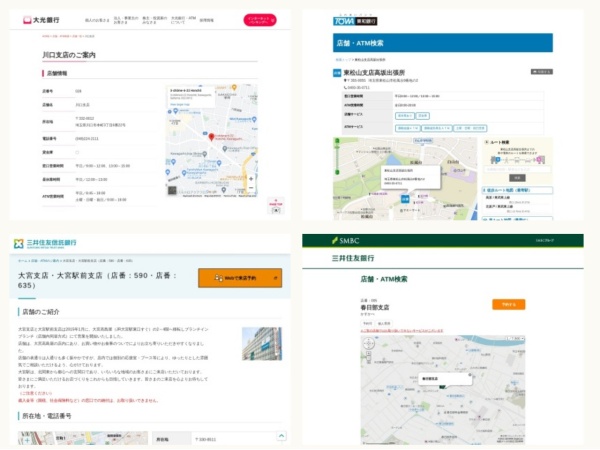The width and height of the screenshot is (600, 450).
Task: Click the HOME breadcrumb on 大光銀行 page
Action: point(46,36)
